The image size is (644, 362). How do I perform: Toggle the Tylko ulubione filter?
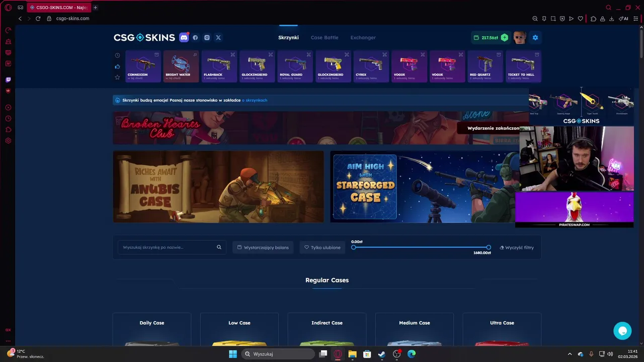pyautogui.click(x=323, y=247)
